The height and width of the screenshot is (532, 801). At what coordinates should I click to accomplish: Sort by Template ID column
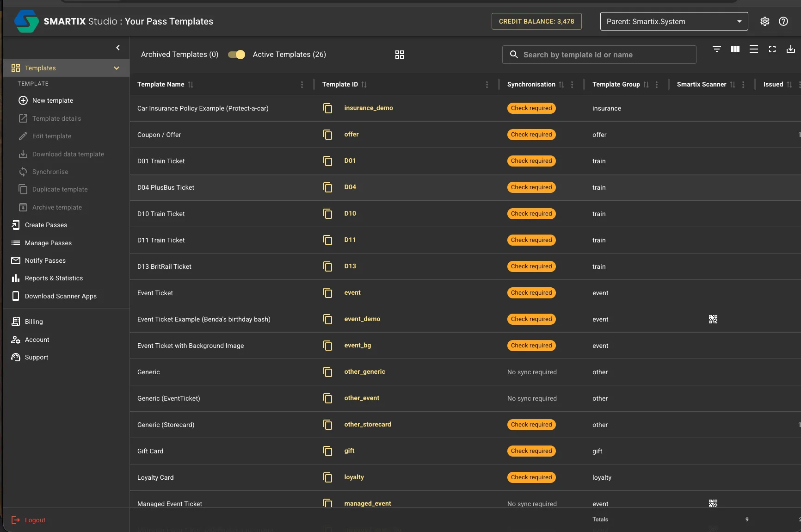364,84
